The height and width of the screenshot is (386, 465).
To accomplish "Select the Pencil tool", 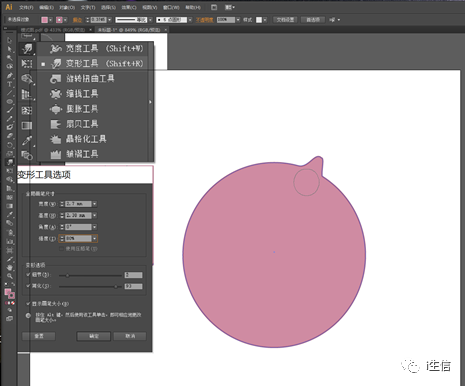I will tap(10, 119).
